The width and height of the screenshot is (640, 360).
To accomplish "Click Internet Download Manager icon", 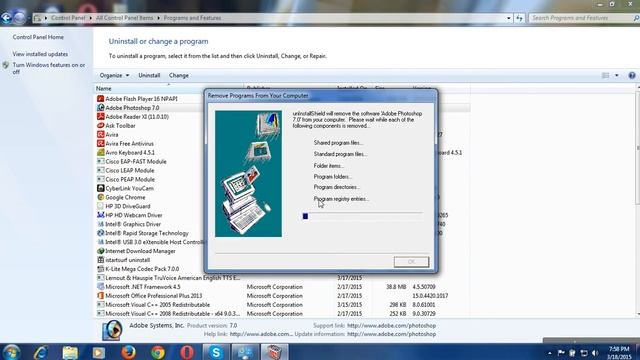I will point(100,251).
